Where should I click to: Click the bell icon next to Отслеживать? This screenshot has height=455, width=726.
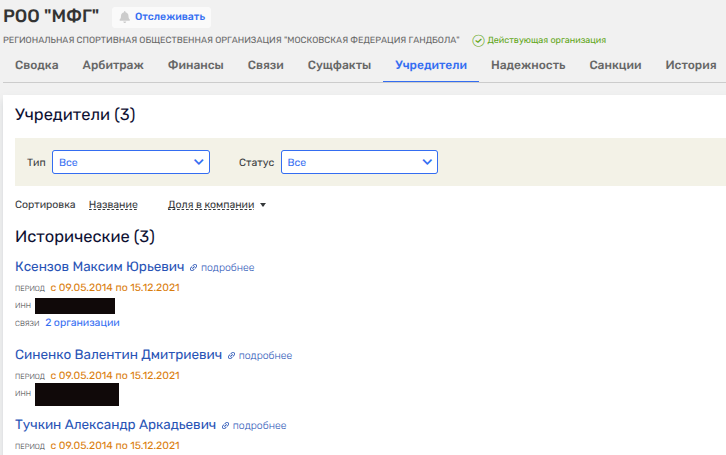[125, 17]
